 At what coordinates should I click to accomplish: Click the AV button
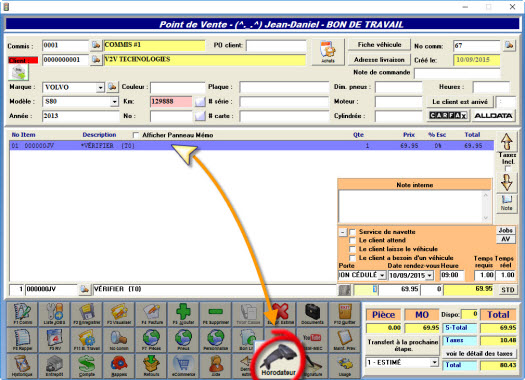pos(506,239)
